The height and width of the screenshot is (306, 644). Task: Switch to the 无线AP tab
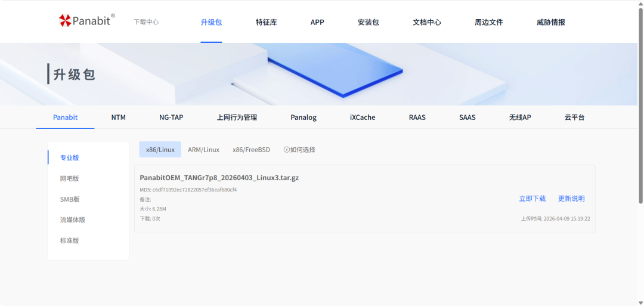[520, 118]
